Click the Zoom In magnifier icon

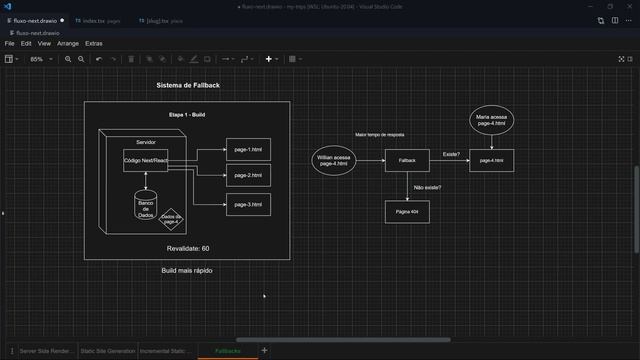68,59
